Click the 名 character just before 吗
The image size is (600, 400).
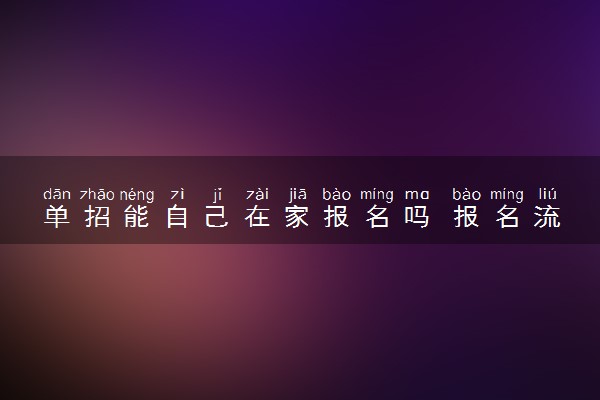click(x=377, y=217)
